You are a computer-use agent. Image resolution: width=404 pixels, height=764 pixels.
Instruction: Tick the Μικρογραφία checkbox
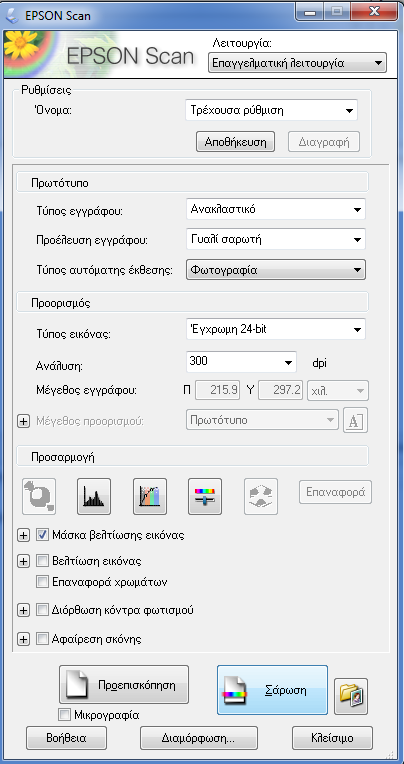pyautogui.click(x=64, y=715)
